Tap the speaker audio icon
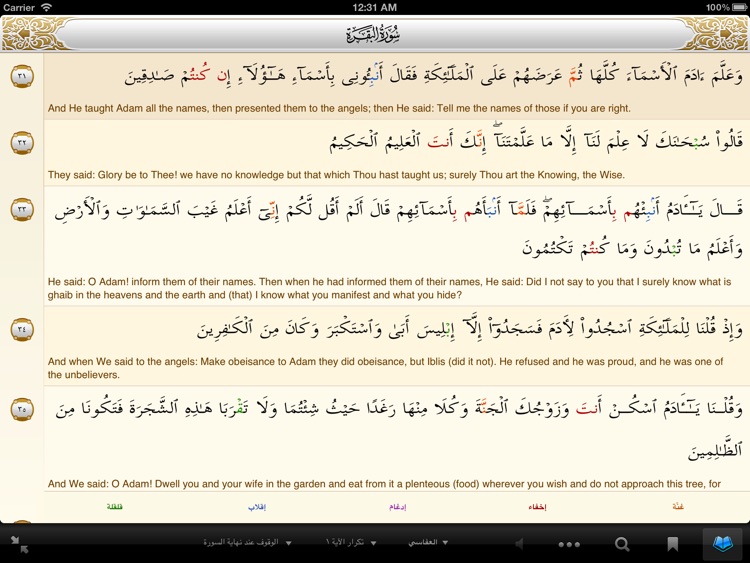The width and height of the screenshot is (750, 563). click(519, 544)
